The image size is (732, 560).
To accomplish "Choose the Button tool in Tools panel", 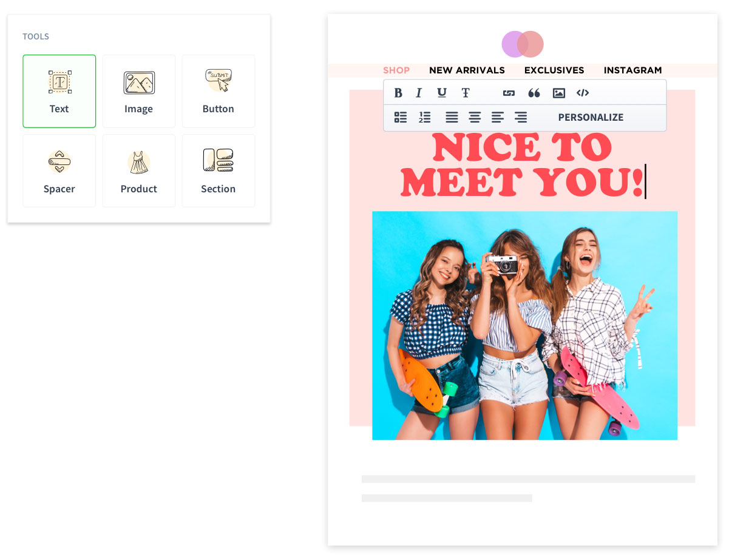I will [219, 91].
